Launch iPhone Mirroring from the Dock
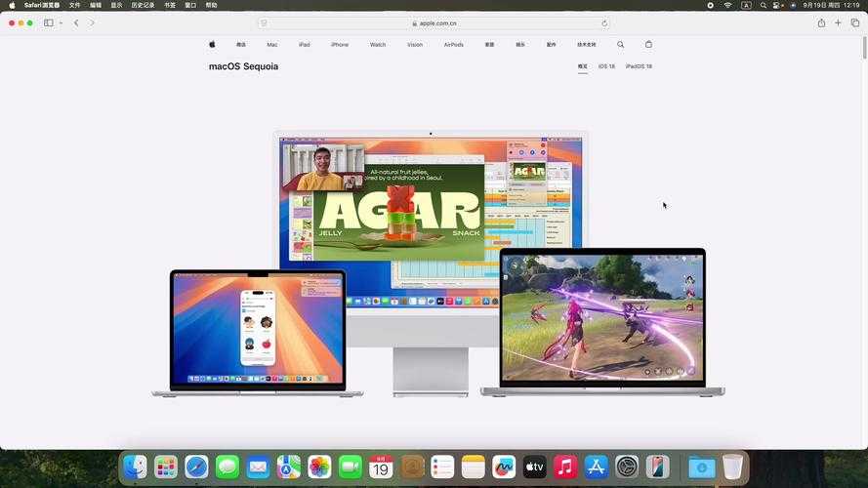 658,468
